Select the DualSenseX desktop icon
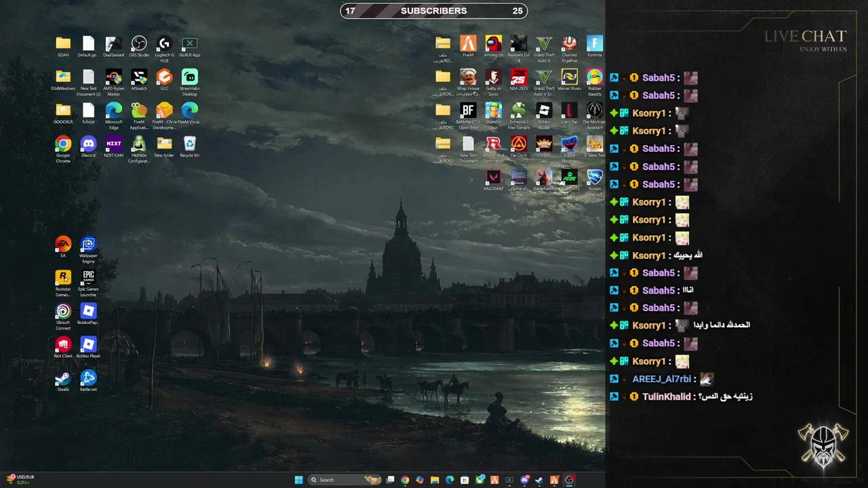868x488 pixels. [114, 47]
